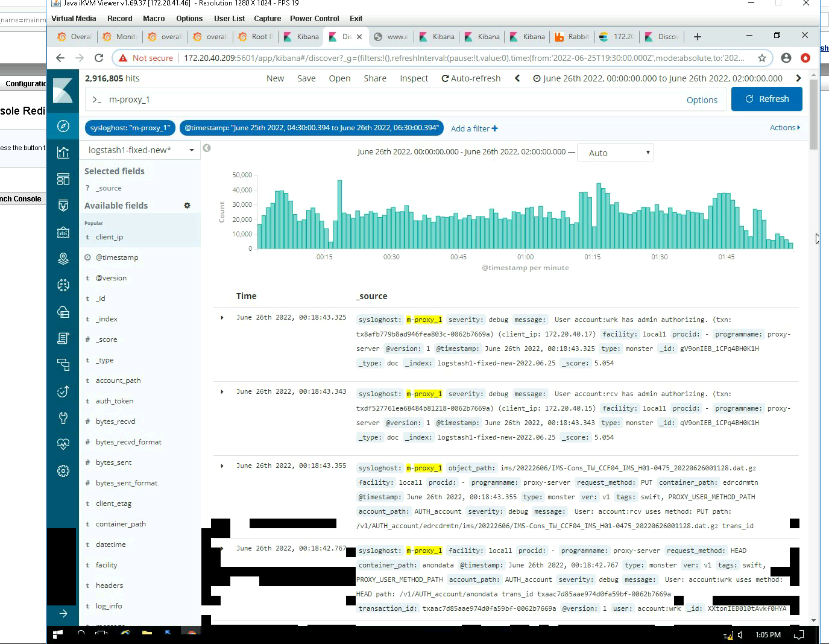Select the bytes_recvd_format field in fields list

pos(128,442)
